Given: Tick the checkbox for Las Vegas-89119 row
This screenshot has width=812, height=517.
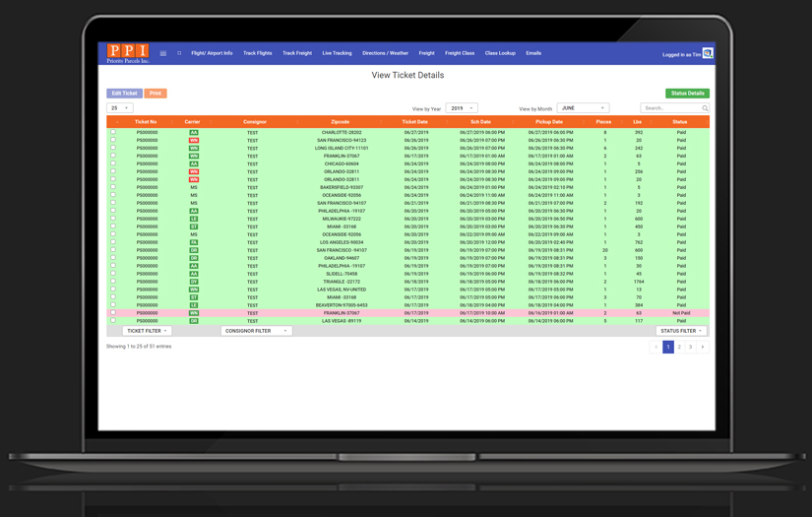Looking at the screenshot, I should click(113, 321).
